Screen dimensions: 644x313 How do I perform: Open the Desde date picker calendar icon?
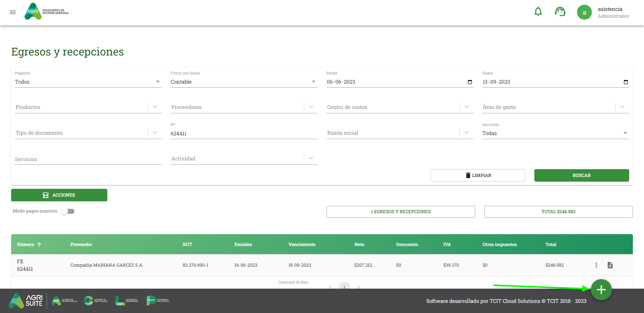pos(470,82)
